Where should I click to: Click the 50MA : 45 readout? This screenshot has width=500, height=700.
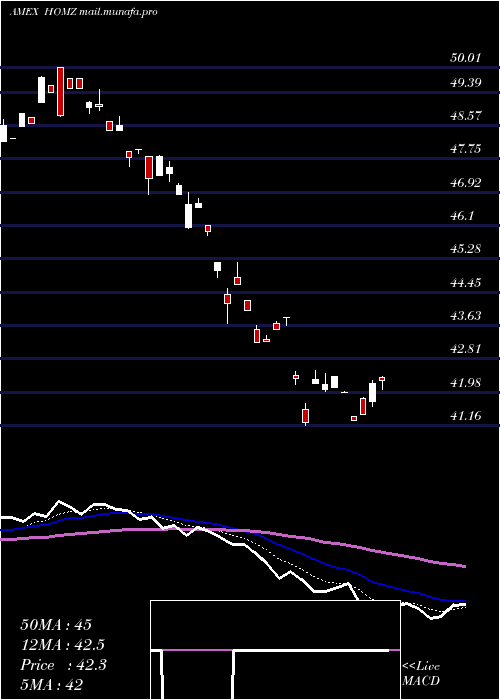(56, 625)
